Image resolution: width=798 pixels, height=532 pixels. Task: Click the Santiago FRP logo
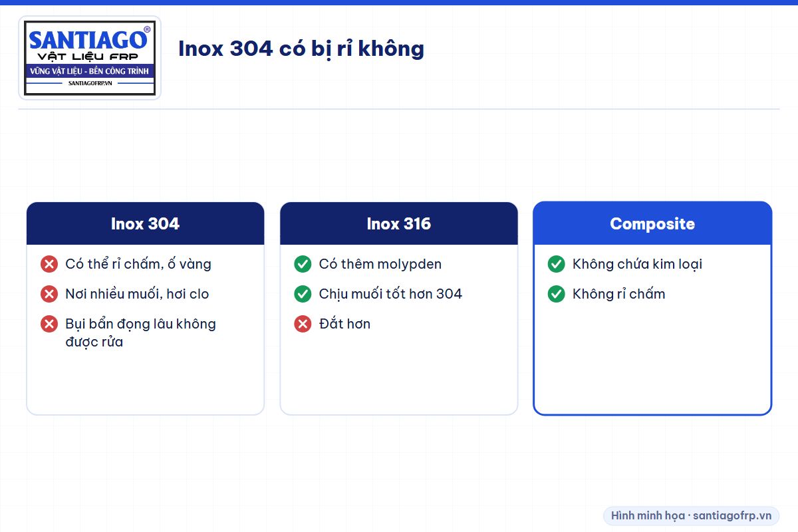tap(90, 58)
